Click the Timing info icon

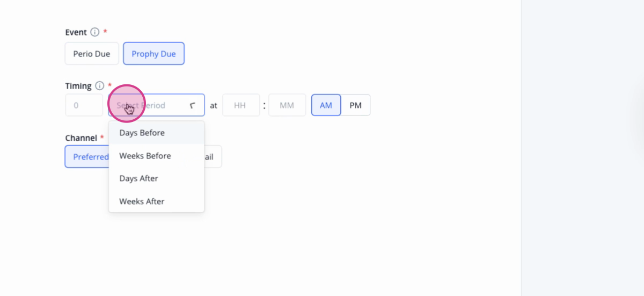pyautogui.click(x=99, y=86)
